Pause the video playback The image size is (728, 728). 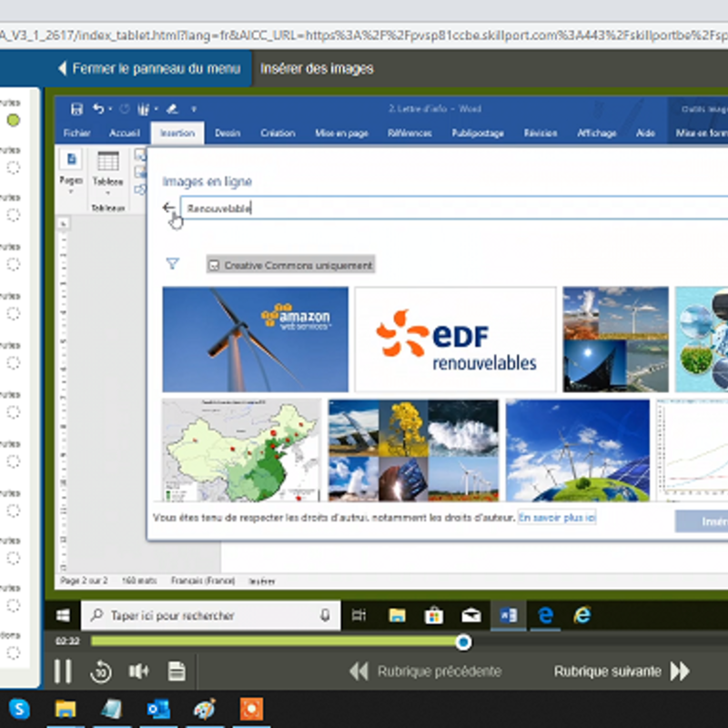pos(63,671)
